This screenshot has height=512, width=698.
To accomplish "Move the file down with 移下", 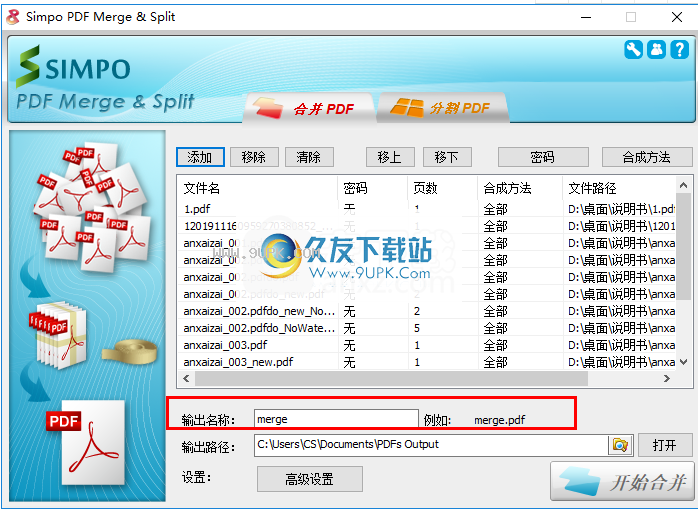I will [447, 157].
